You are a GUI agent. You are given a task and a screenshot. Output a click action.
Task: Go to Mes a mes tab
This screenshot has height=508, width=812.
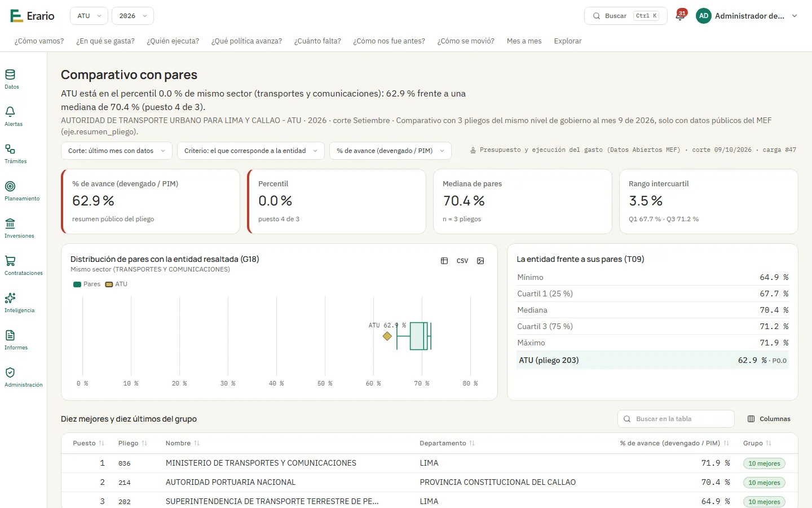point(524,41)
